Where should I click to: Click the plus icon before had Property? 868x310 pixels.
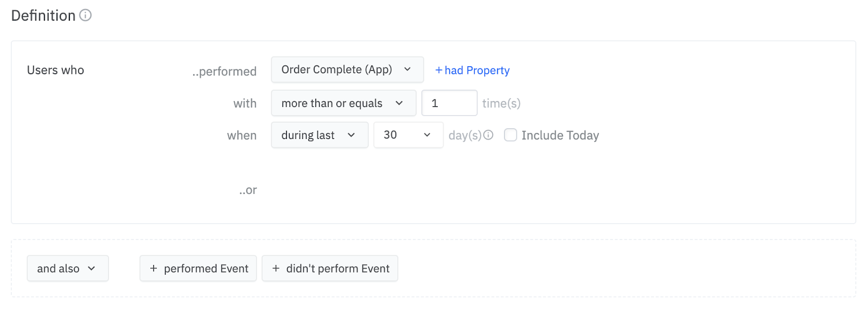coord(439,70)
